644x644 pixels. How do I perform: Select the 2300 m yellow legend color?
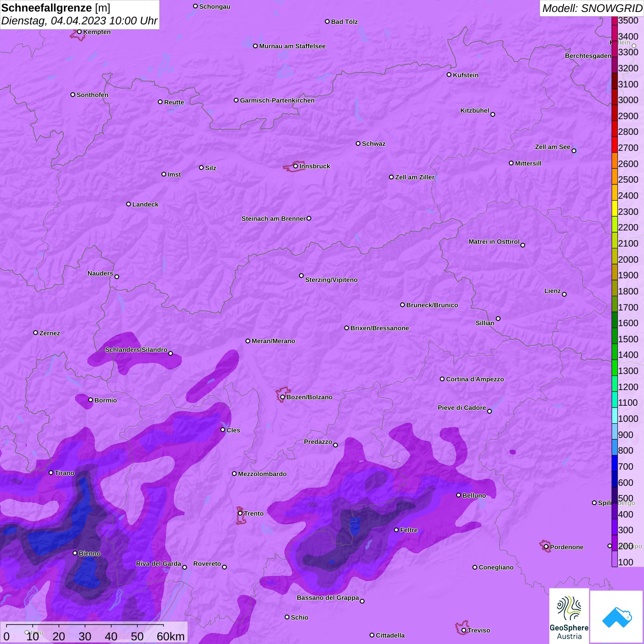click(x=615, y=208)
